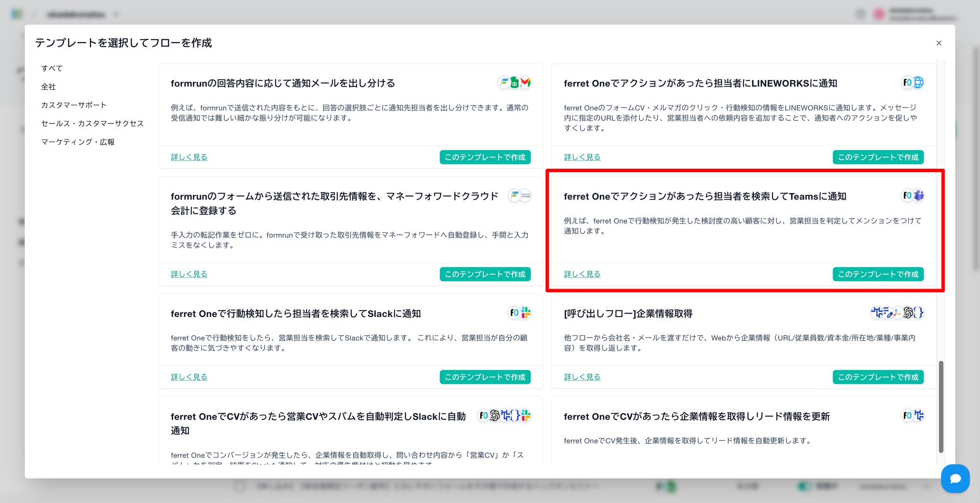Click the Slack icon on the 行動検知 Slack card
Screen dimensions: 980x503
point(525,313)
